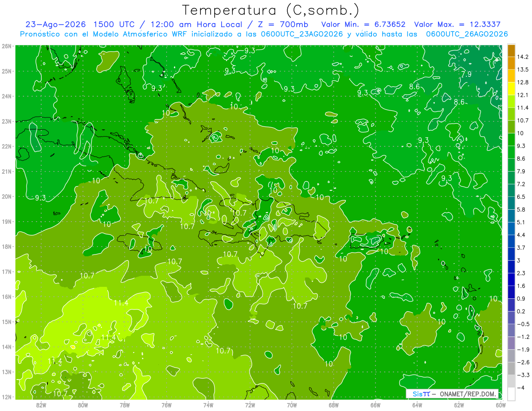Click the "Valor Min. = 6.73652" text
The height and width of the screenshot is (411, 532).
[x=364, y=24]
